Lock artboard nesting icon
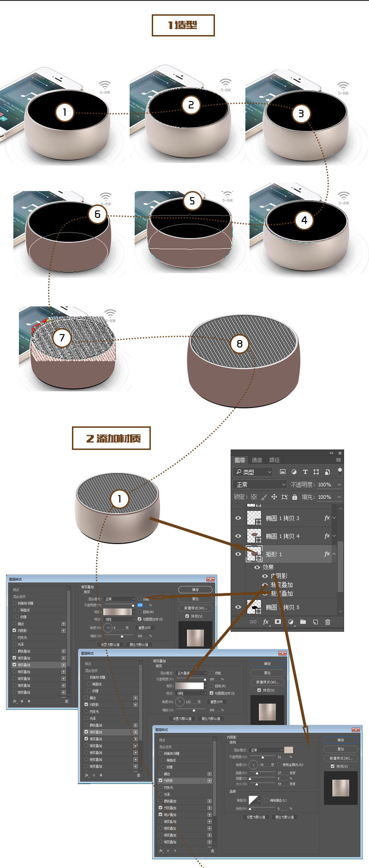 point(284,497)
